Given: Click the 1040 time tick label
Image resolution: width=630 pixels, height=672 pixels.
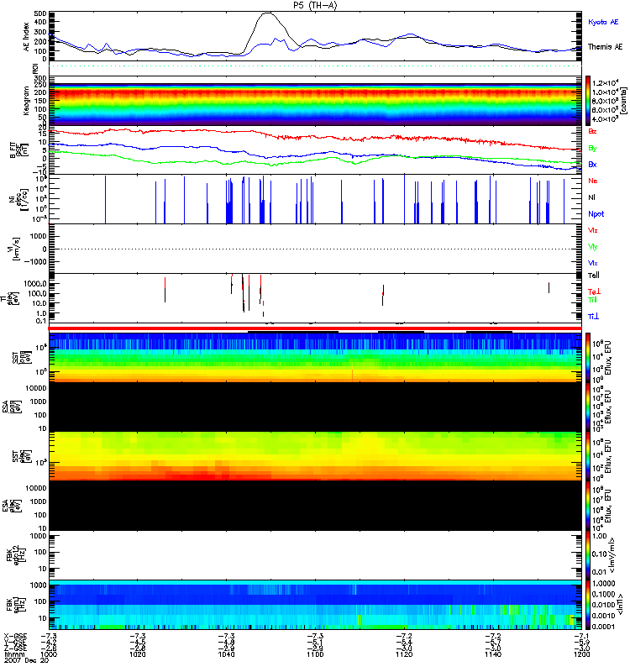Looking at the screenshot, I should click(226, 654).
